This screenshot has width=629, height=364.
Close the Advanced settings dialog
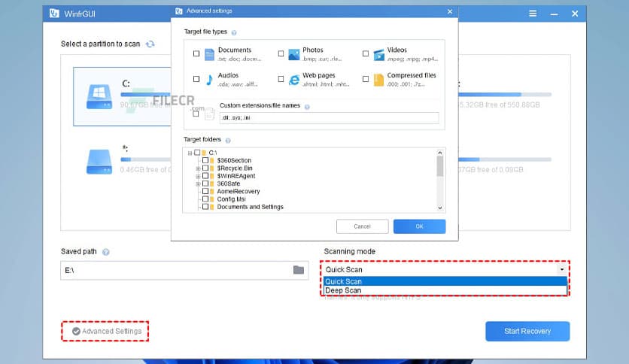450,11
